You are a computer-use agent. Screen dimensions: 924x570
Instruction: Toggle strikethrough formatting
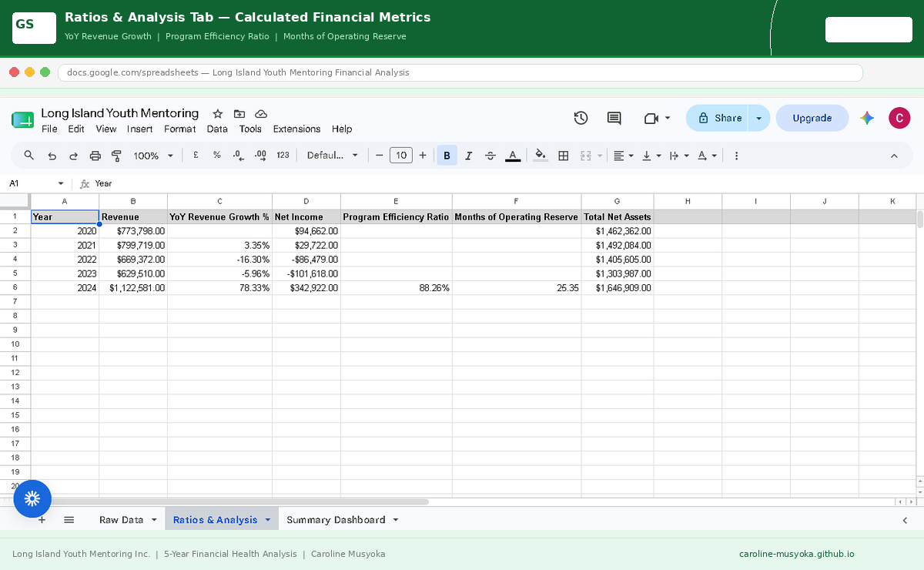490,156
